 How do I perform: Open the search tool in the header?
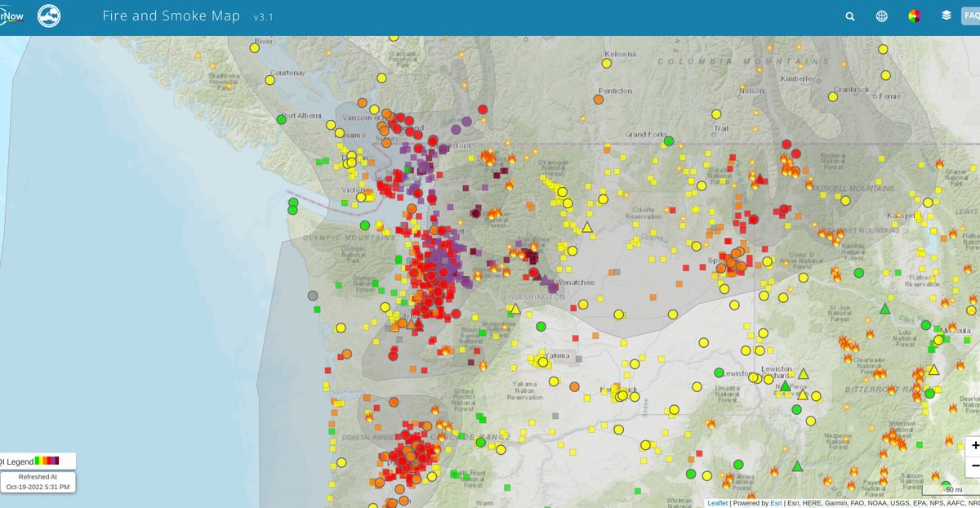pyautogui.click(x=849, y=16)
